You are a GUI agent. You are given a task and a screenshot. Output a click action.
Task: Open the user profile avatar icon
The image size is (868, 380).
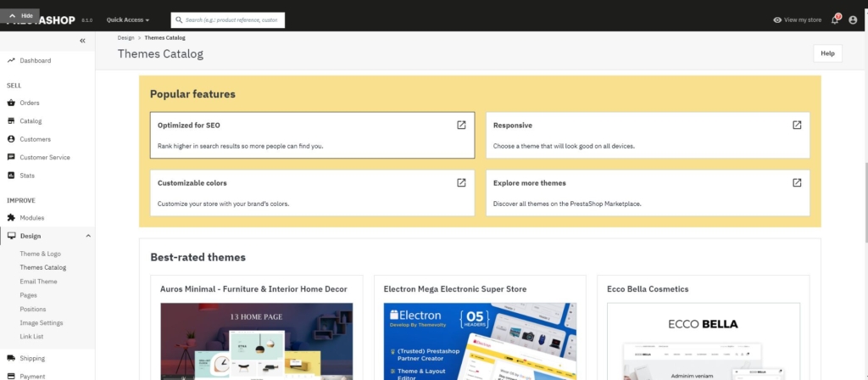tap(853, 20)
